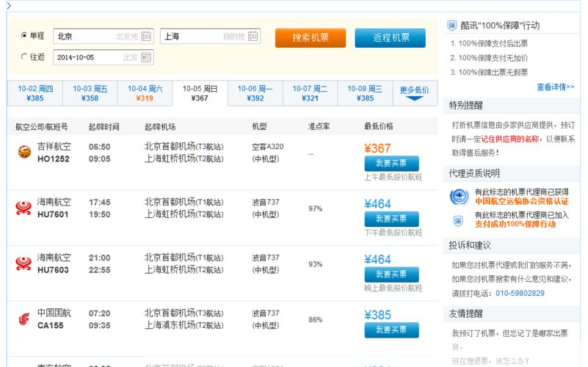Click the flight number CA155
This screenshot has height=367, width=588.
pyautogui.click(x=50, y=325)
